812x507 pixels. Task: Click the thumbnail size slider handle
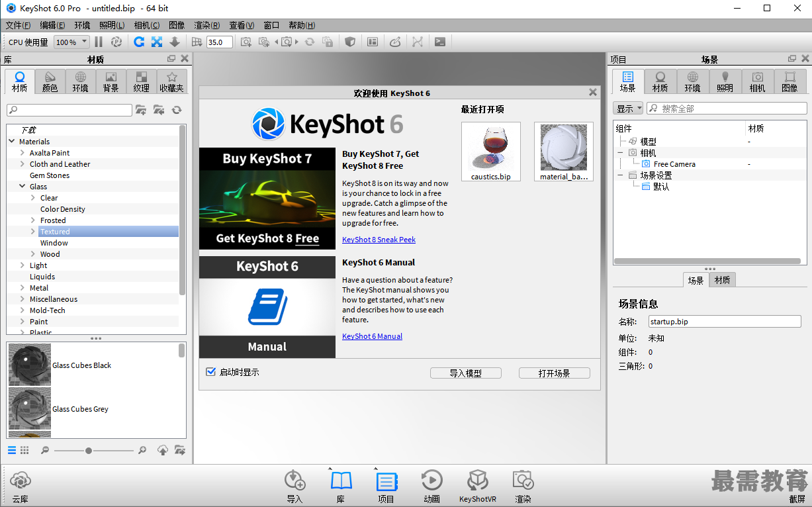(x=89, y=450)
